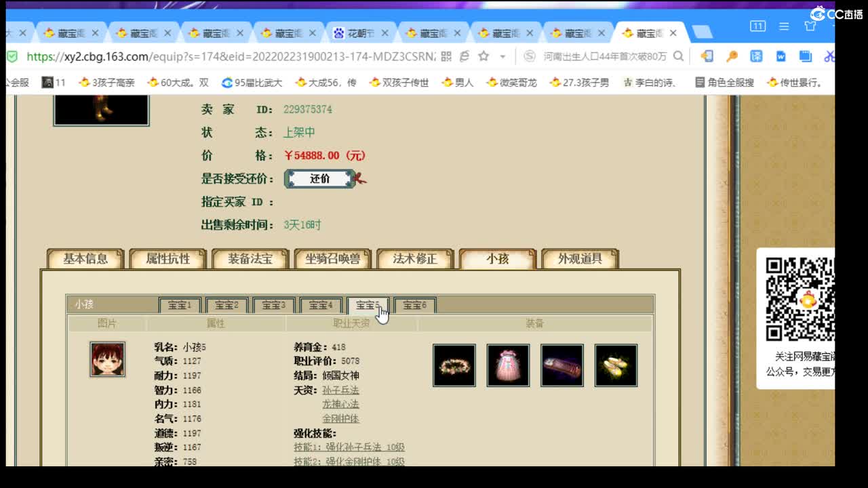Viewport: 868px width, 488px height.
Task: Click the golden shoes equipment icon
Action: click(616, 365)
